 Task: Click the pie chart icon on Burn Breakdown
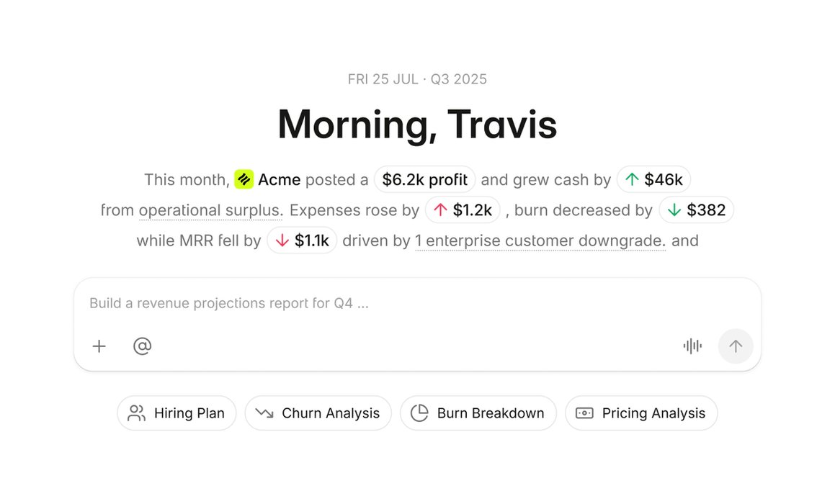pyautogui.click(x=419, y=413)
